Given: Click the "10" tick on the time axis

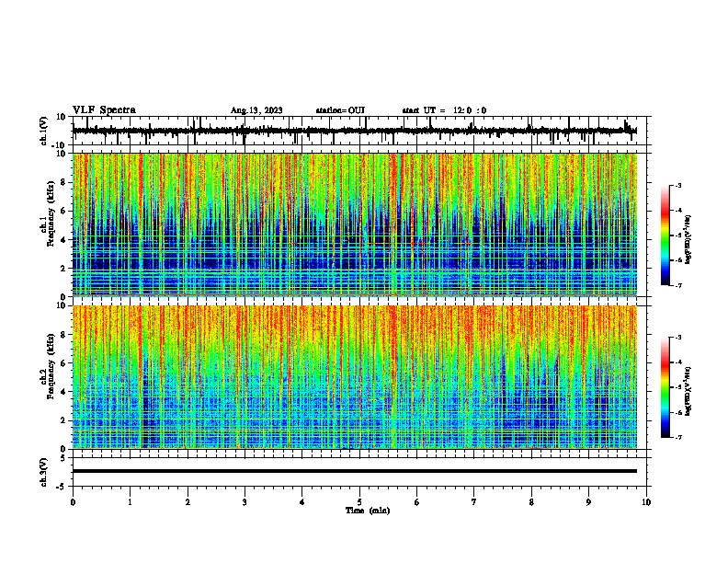Looking at the screenshot, I should click(646, 502).
